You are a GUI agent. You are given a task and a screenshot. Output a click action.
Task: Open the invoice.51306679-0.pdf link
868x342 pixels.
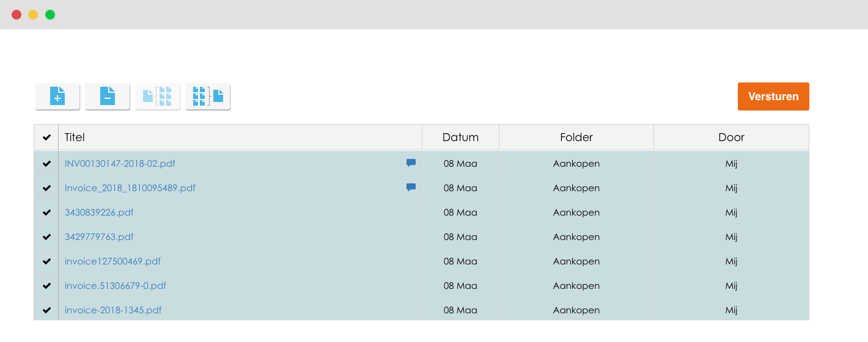pyautogui.click(x=116, y=286)
